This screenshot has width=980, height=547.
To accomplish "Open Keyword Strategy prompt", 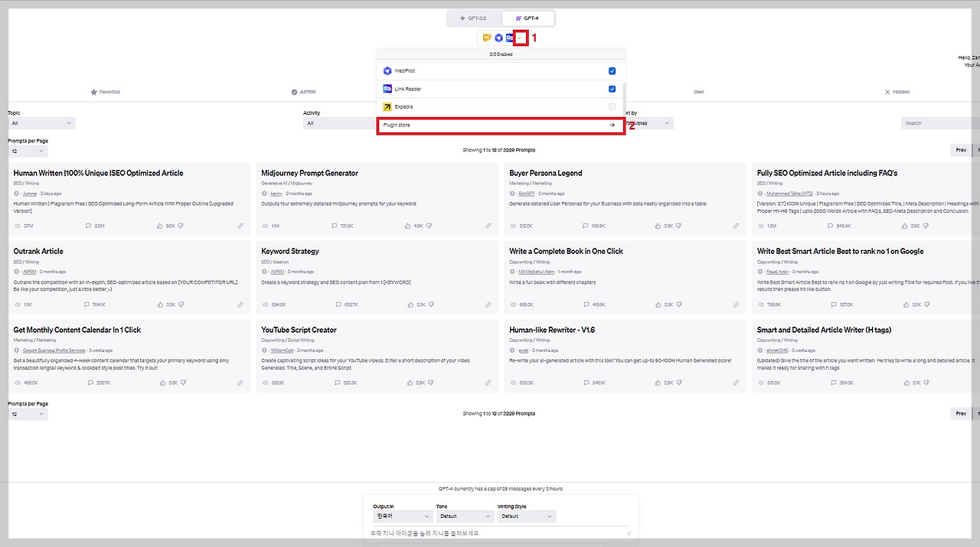I will point(290,251).
